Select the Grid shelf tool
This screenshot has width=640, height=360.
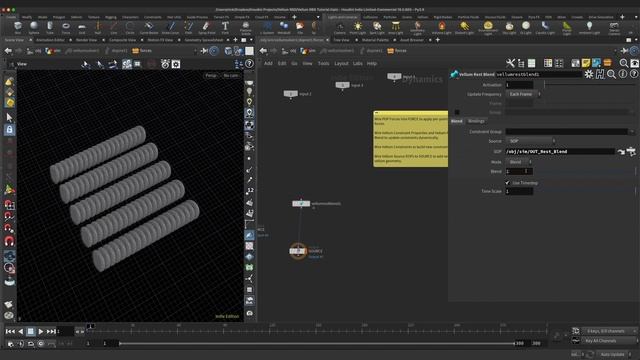(82, 28)
